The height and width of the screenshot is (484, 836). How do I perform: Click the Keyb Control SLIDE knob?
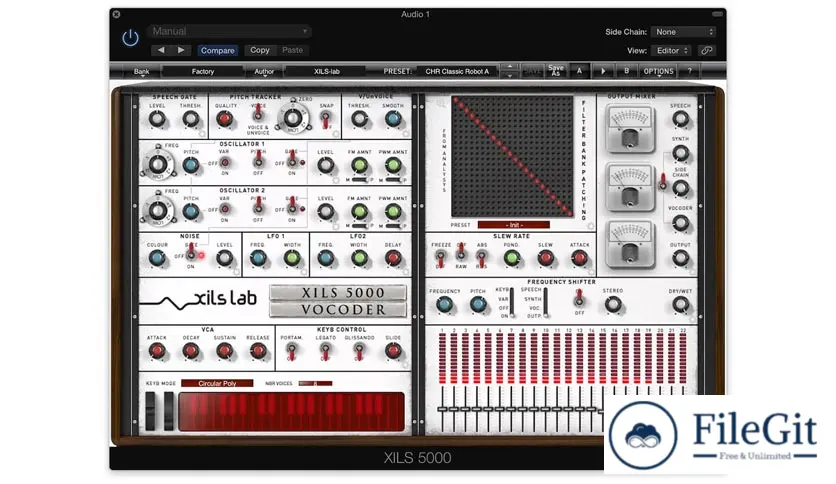tap(393, 351)
